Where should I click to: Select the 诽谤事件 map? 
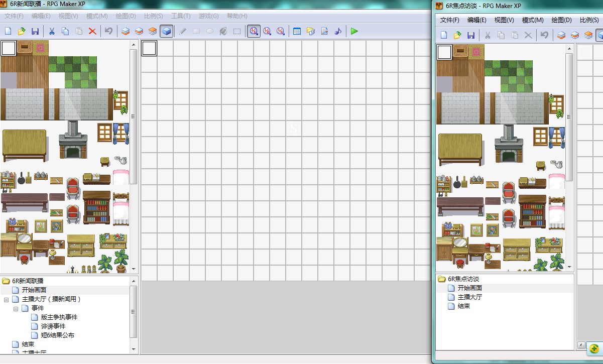(53, 326)
